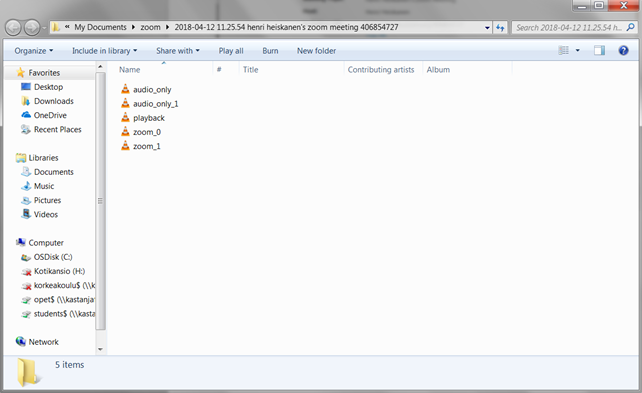Select the zoom_1 file name
The image size is (642, 393).
[147, 146]
